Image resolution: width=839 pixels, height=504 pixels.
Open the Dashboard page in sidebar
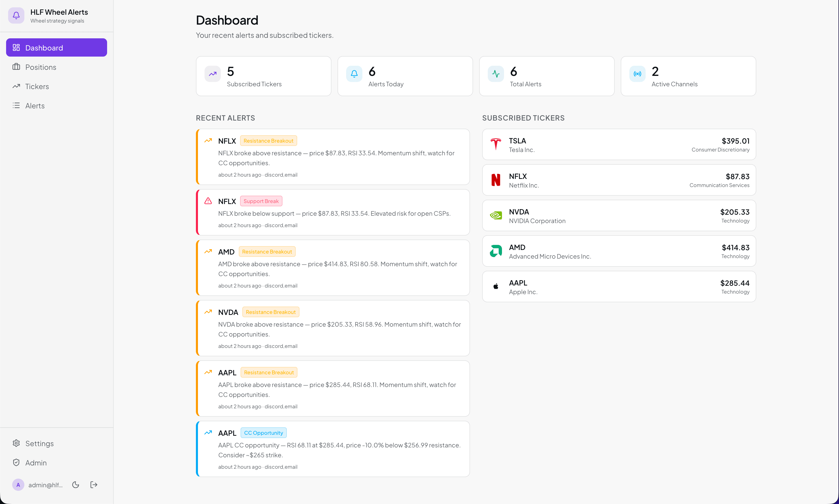click(56, 47)
